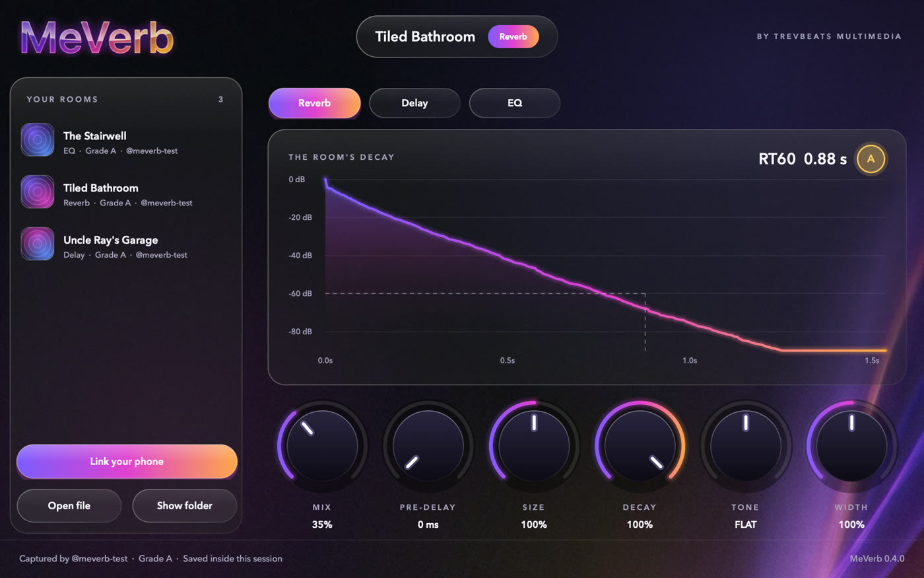This screenshot has height=578, width=924.
Task: Click the Pre-Delay knob
Action: tap(428, 445)
